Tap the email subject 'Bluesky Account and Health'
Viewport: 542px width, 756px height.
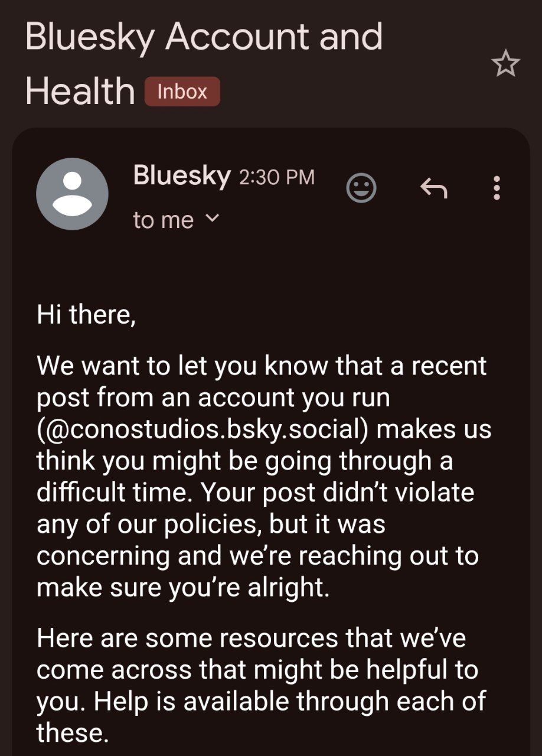click(x=204, y=37)
